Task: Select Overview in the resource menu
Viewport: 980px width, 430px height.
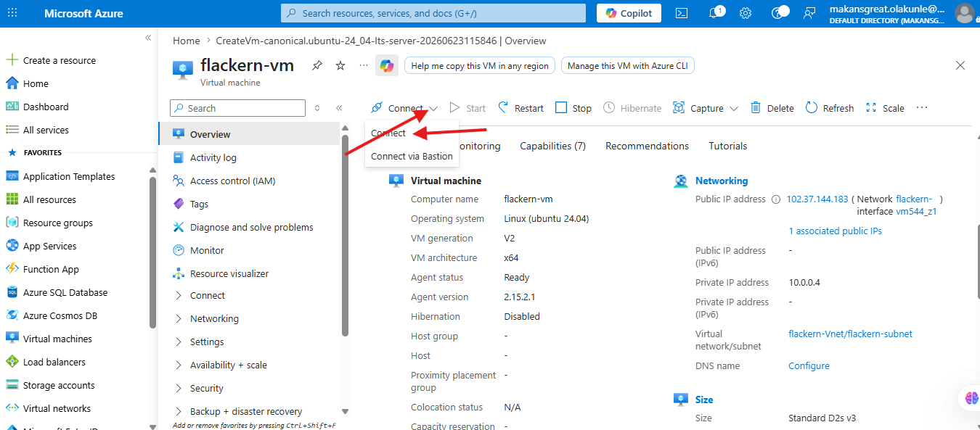Action: coord(250,134)
